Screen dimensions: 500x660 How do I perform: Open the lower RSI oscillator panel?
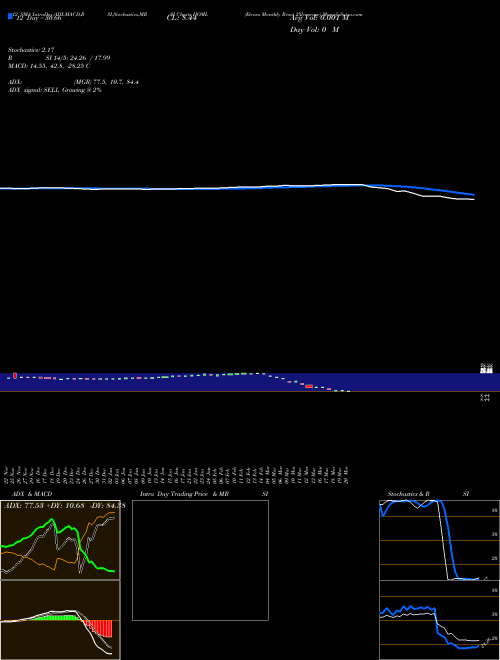[x=439, y=620]
